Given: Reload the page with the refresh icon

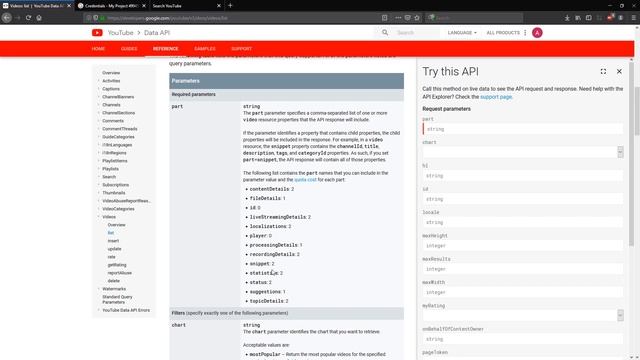Looking at the screenshot, I should pyautogui.click(x=28, y=18).
